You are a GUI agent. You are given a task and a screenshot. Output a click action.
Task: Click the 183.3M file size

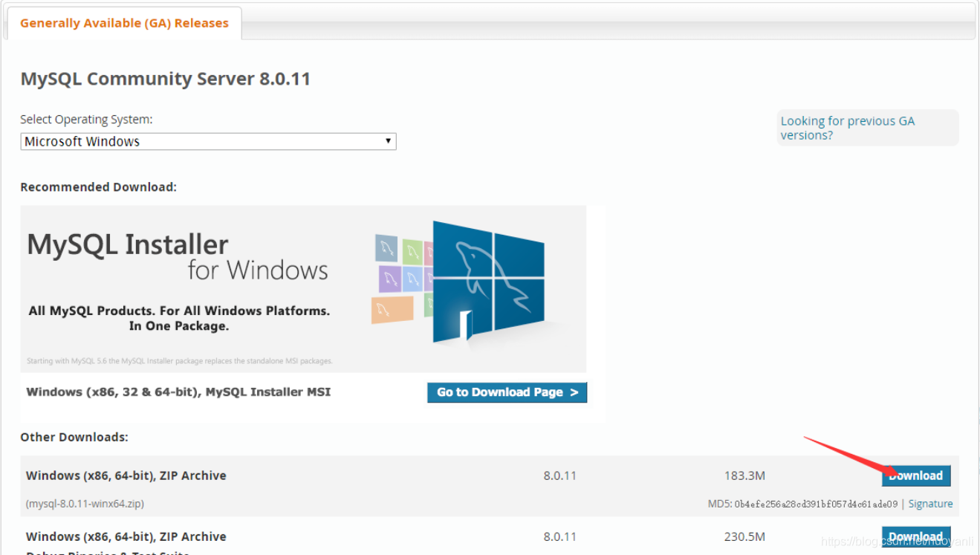(744, 476)
